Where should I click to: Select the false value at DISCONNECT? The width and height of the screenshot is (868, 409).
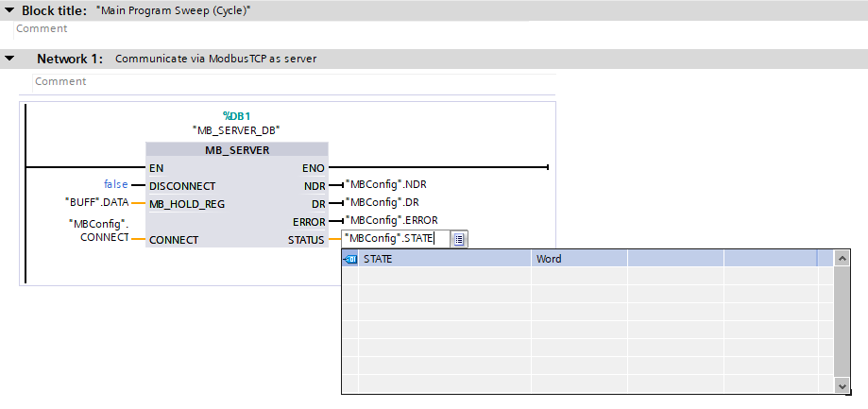pyautogui.click(x=115, y=184)
